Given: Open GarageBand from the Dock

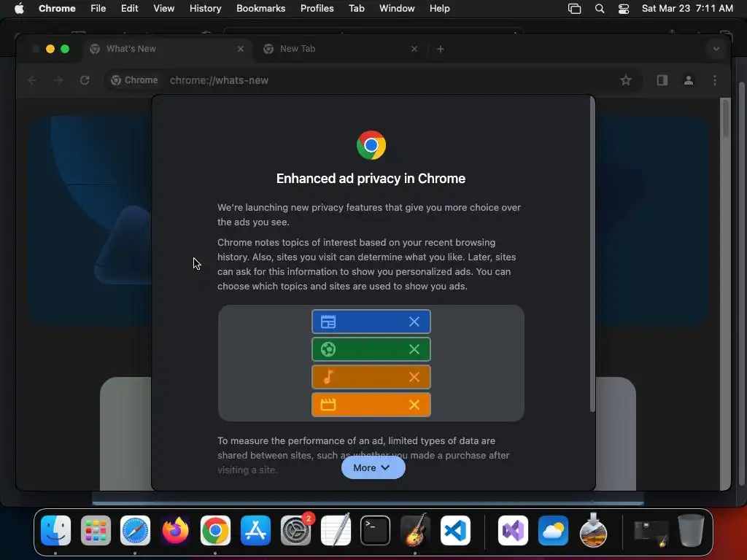Looking at the screenshot, I should pyautogui.click(x=415, y=531).
